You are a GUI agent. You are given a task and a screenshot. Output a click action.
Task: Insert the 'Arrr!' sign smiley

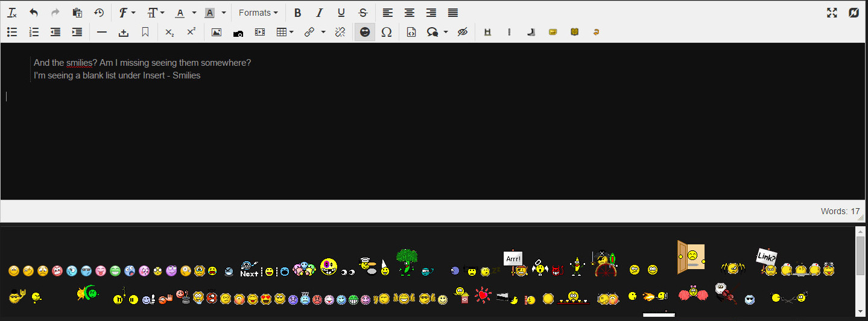coord(516,264)
